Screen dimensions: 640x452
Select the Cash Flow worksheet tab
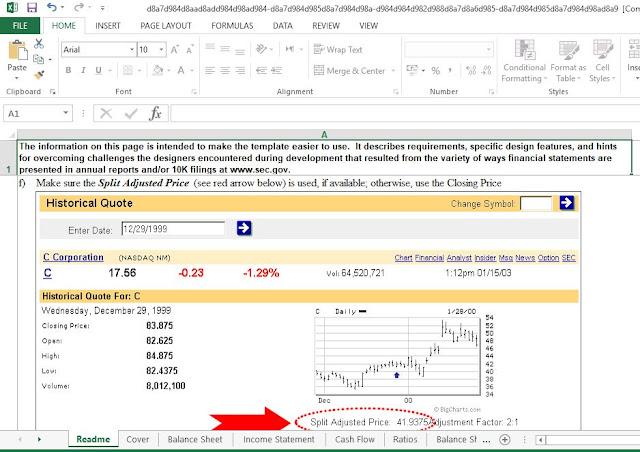[x=355, y=439]
